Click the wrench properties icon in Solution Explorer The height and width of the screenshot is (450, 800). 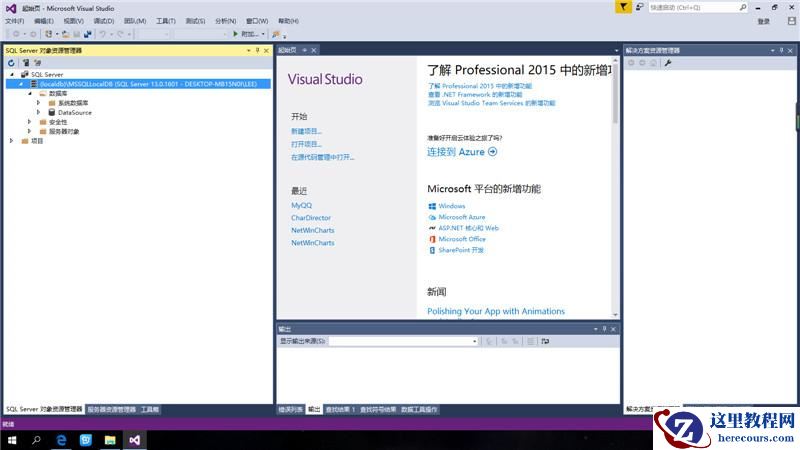[668, 63]
